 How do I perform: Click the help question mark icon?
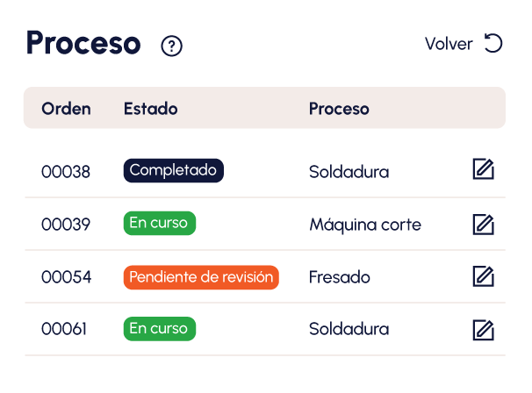[172, 46]
